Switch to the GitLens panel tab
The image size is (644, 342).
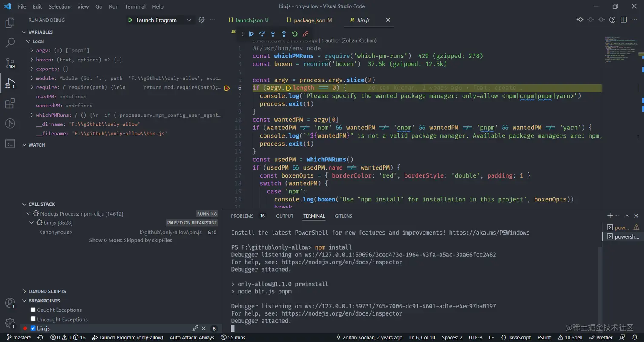[x=343, y=216]
